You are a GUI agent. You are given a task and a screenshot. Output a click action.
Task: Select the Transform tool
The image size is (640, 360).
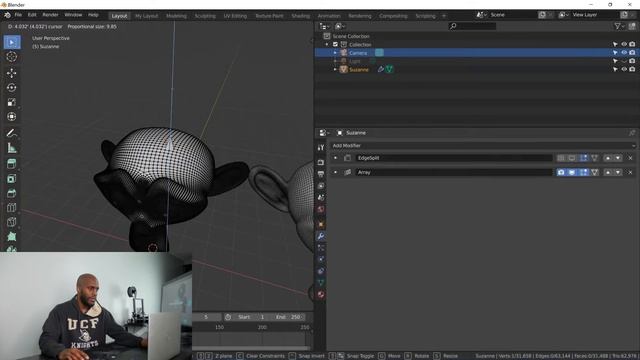pyautogui.click(x=12, y=117)
